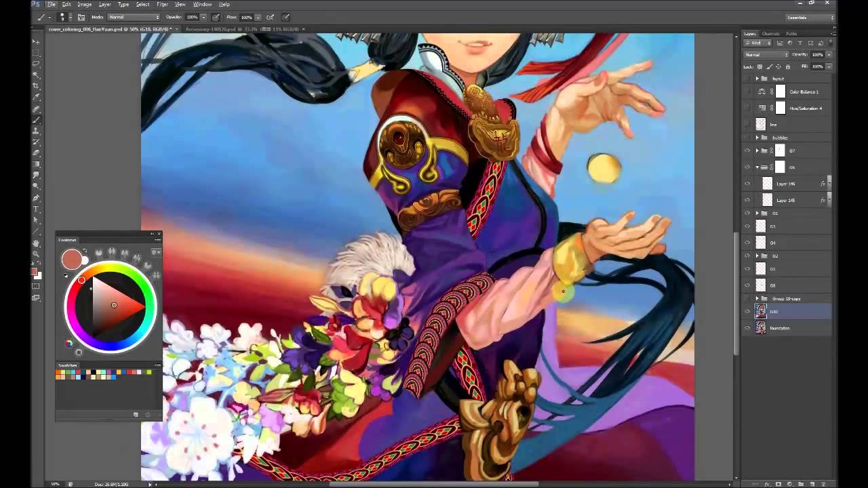Select the Eraser tool
Image resolution: width=868 pixels, height=488 pixels.
36,153
